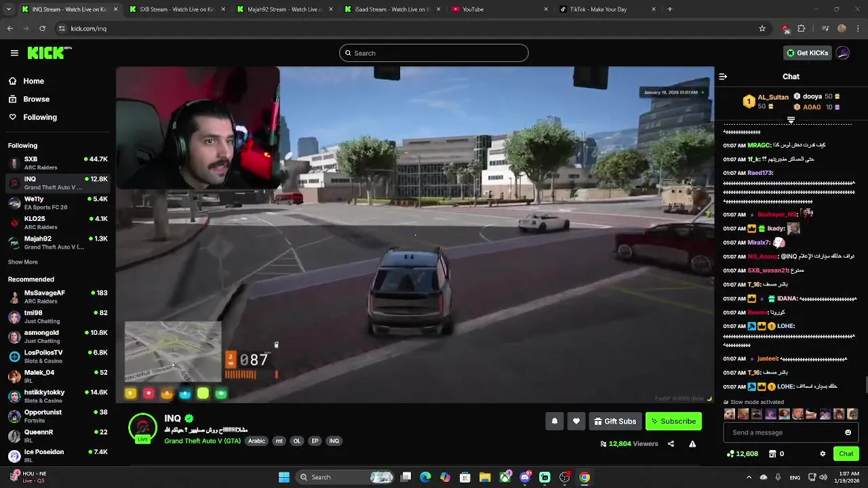Expand top gifters leaderboard in chat
The image size is (868, 488).
(x=791, y=120)
